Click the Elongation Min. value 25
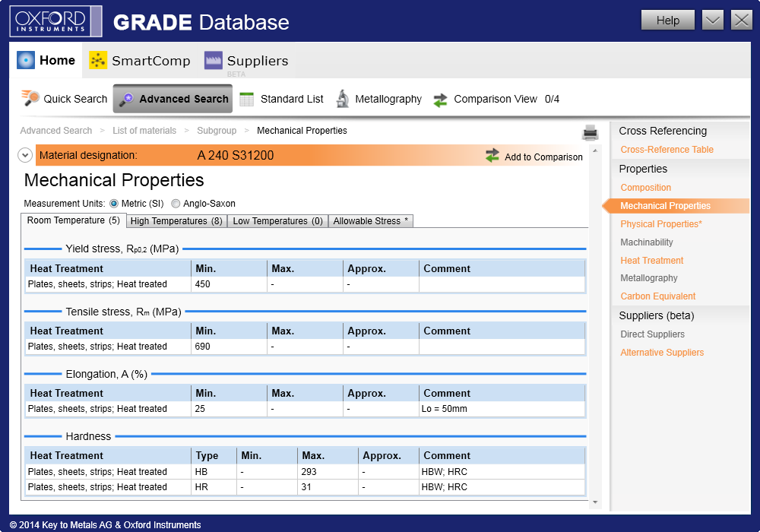 (x=200, y=409)
